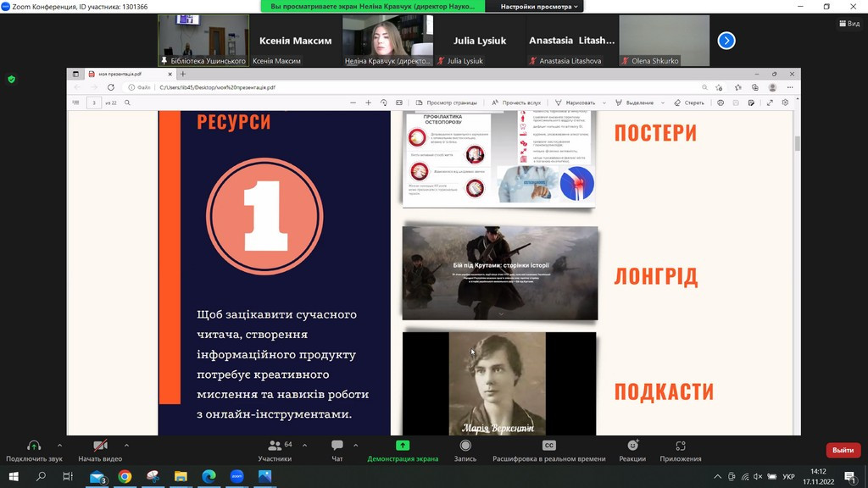
Task: Click Просмотр страницы page view
Action: click(x=446, y=103)
